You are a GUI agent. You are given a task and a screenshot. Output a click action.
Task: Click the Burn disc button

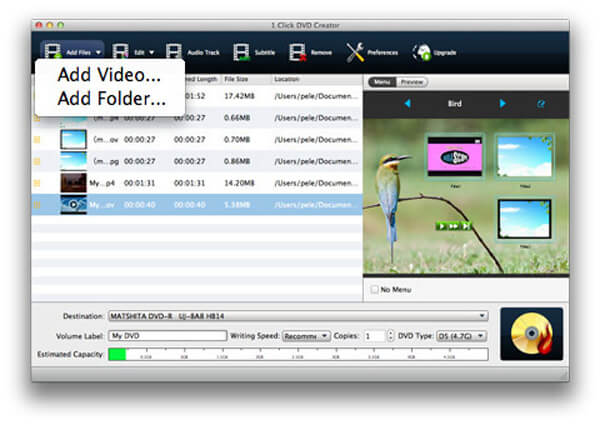click(x=532, y=334)
